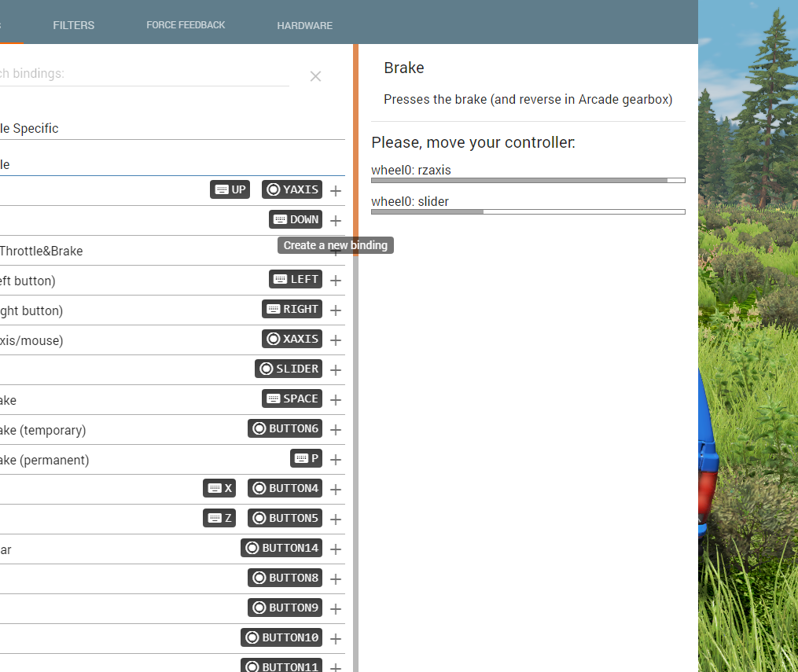Add a binding next to BUTTON4
The height and width of the screenshot is (672, 798).
pos(336,490)
